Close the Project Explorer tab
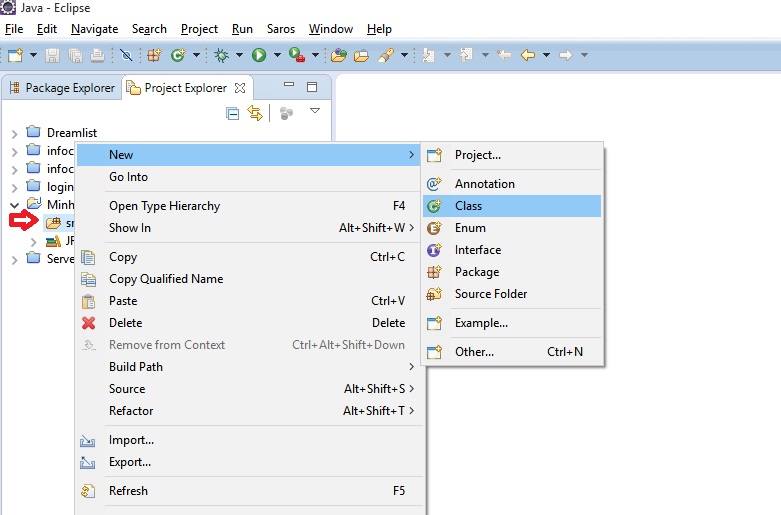781x515 pixels. tap(240, 88)
